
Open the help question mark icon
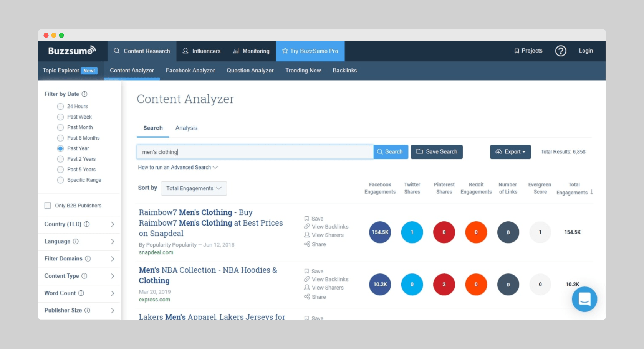click(x=561, y=51)
